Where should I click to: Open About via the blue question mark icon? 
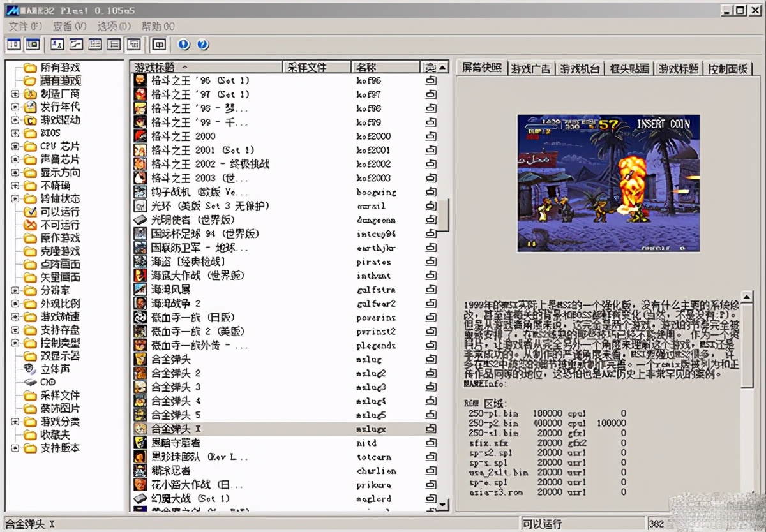(185, 45)
